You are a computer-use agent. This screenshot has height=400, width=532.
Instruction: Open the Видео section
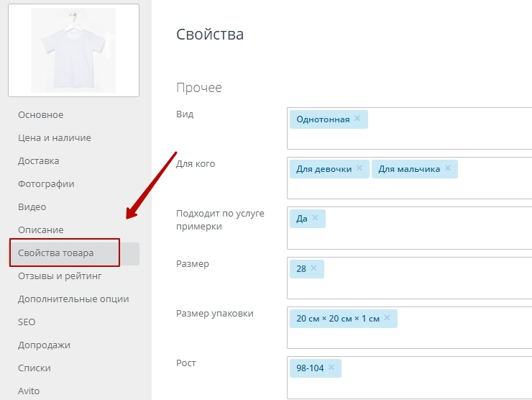tap(32, 207)
